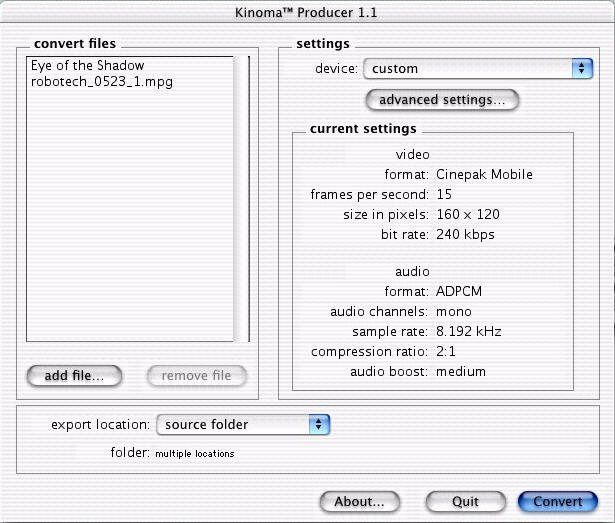Click the 240 kbps bit rate value
The image size is (615, 523).
(x=465, y=235)
